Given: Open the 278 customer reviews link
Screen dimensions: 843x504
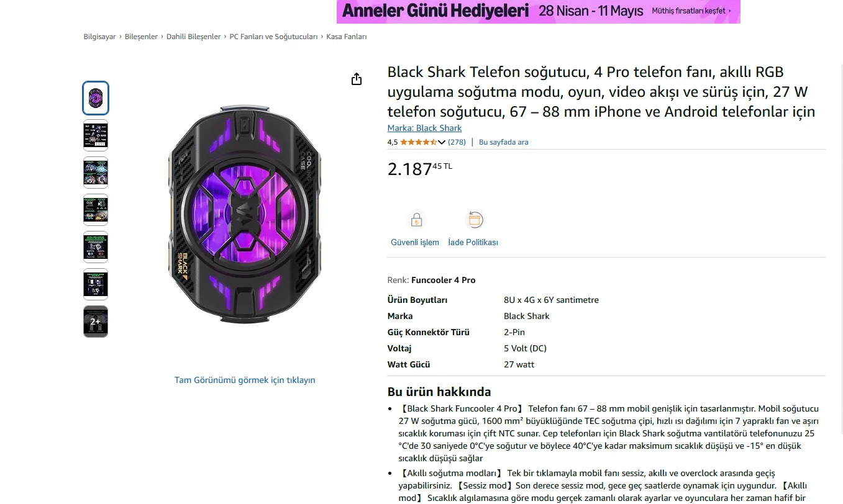Looking at the screenshot, I should (457, 142).
